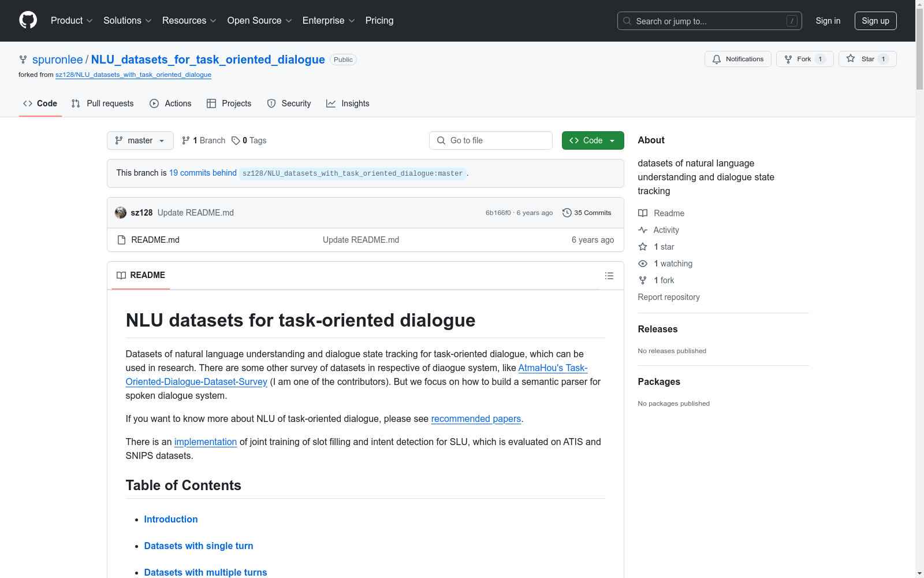Image resolution: width=924 pixels, height=578 pixels.
Task: Click the README.md file icon
Action: click(121, 240)
